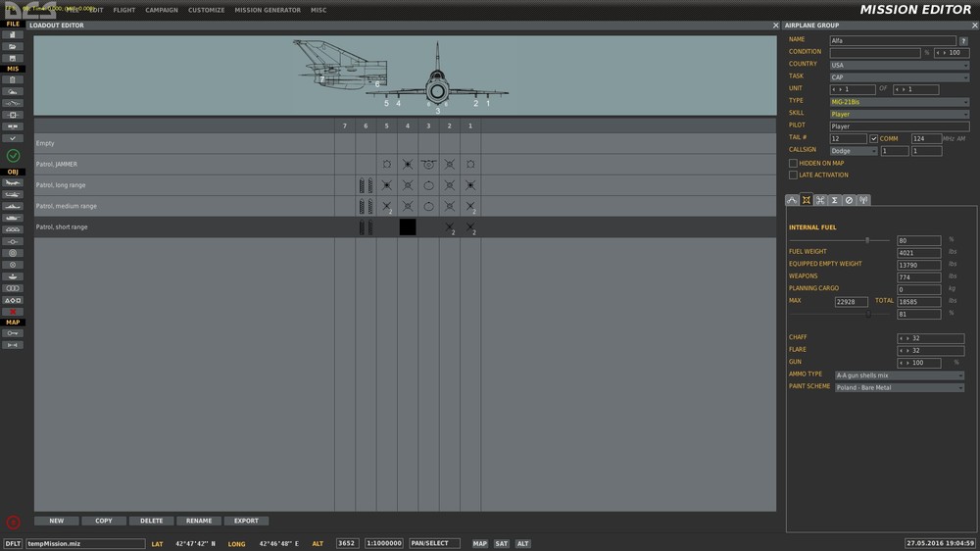Click the green checkmark circle in sidebar
This screenshot has width=980, height=551.
(13, 155)
